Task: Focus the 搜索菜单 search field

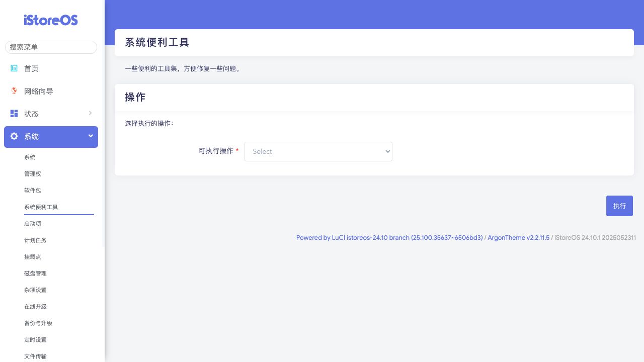Action: 51,47
